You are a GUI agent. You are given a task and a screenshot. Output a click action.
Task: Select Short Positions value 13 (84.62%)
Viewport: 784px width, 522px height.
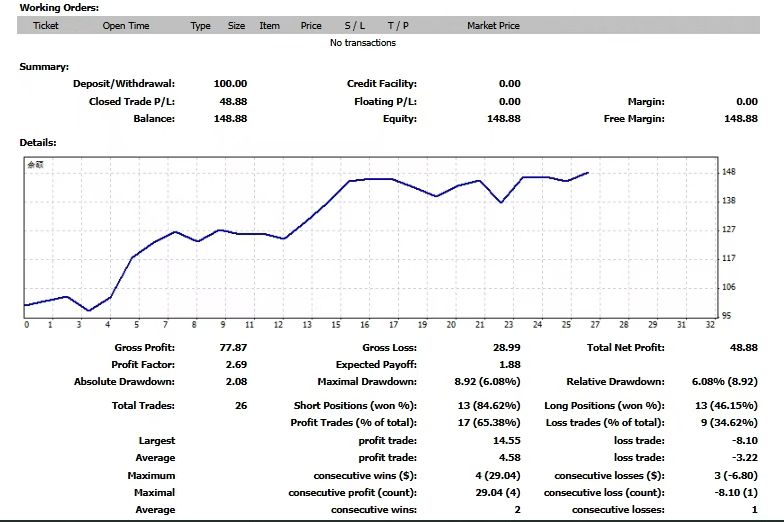coord(489,406)
